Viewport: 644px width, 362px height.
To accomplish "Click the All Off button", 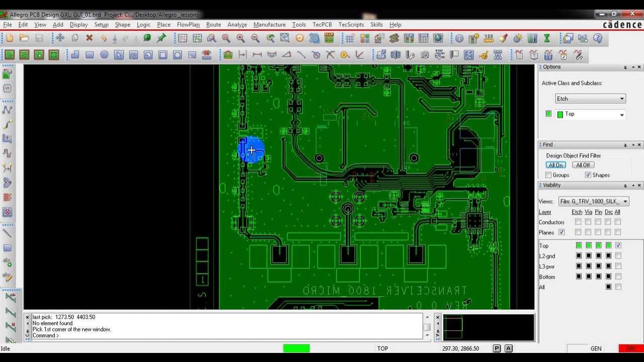I will coord(583,165).
